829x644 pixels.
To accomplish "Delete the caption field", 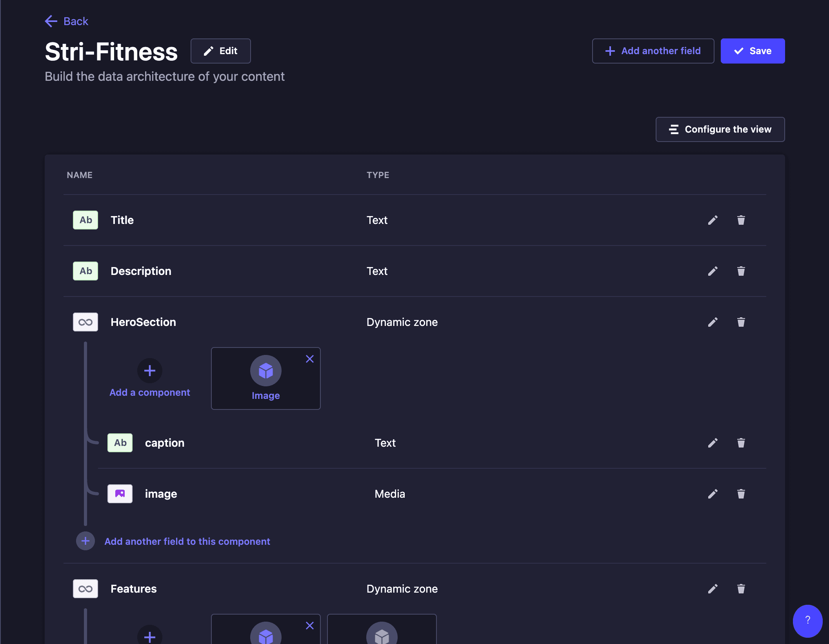I will [741, 443].
